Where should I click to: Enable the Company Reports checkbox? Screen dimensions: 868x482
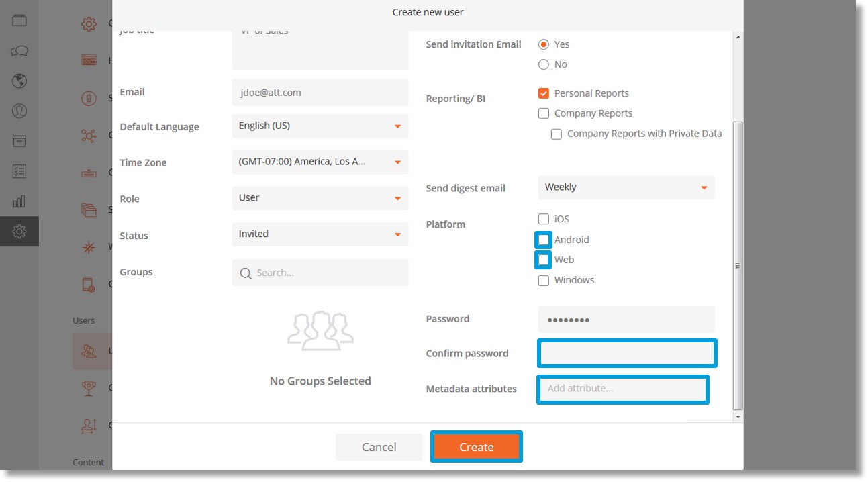(544, 113)
